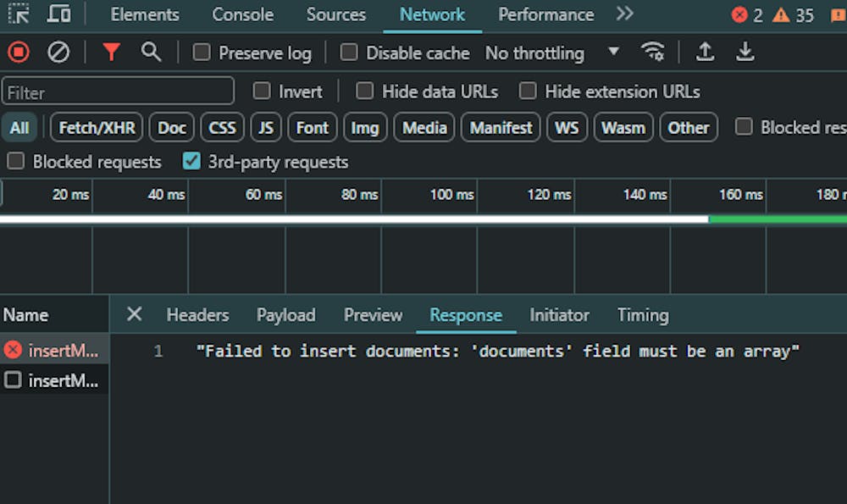
Task: Open network conditions wifi icon
Action: [x=652, y=53]
